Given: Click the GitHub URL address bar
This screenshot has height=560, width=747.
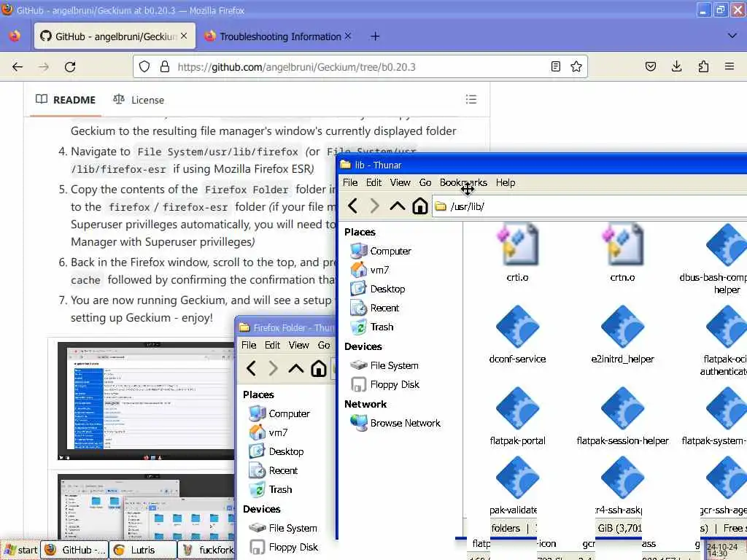Looking at the screenshot, I should tap(360, 66).
